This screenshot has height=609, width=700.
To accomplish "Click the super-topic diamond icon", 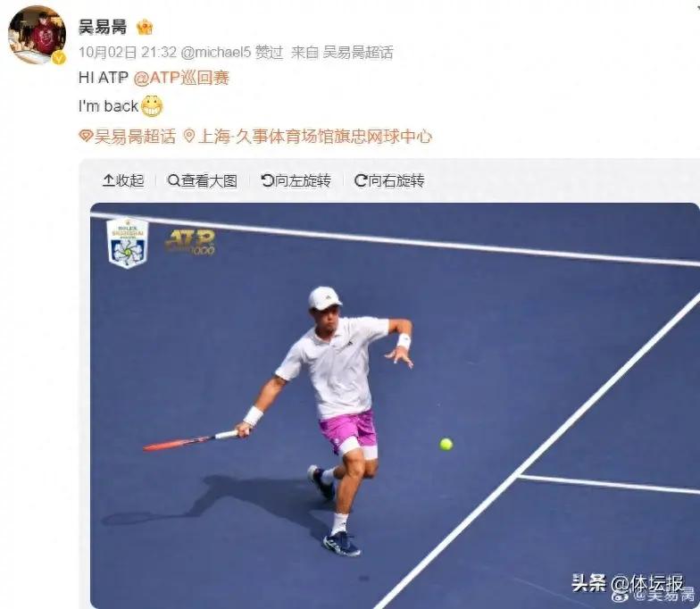I will [86, 136].
